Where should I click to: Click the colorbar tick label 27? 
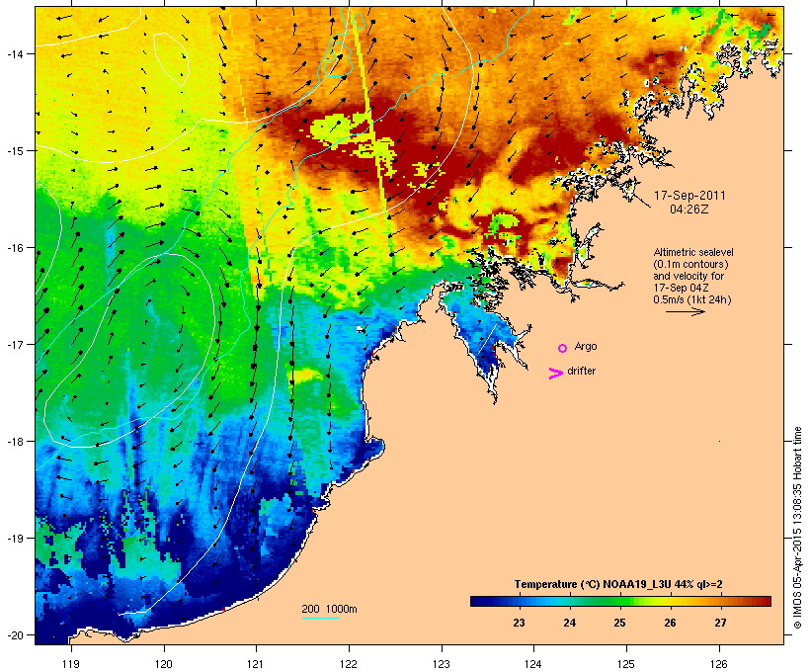(720, 623)
